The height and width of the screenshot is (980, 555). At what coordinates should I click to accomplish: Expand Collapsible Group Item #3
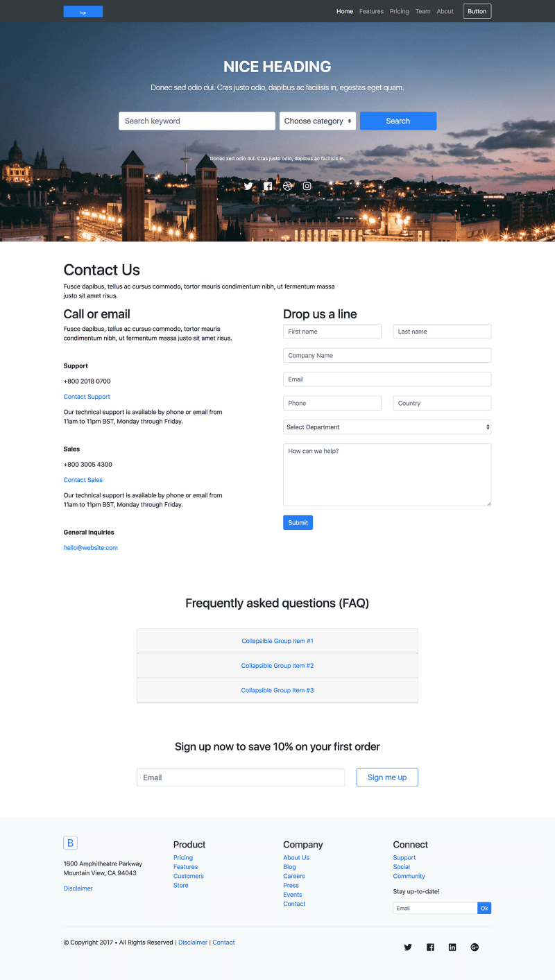point(277,690)
